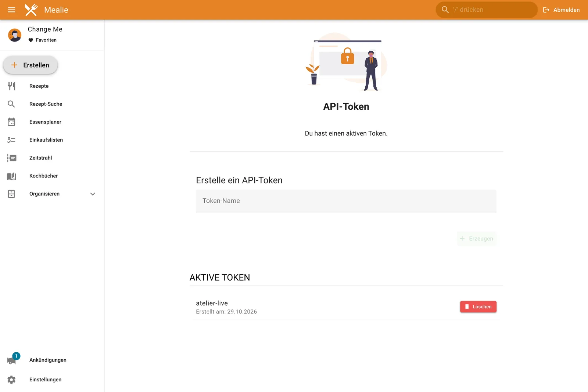Viewport: 588px width, 392px height.
Task: Click the Essensplaner calendar icon
Action: pyautogui.click(x=11, y=122)
